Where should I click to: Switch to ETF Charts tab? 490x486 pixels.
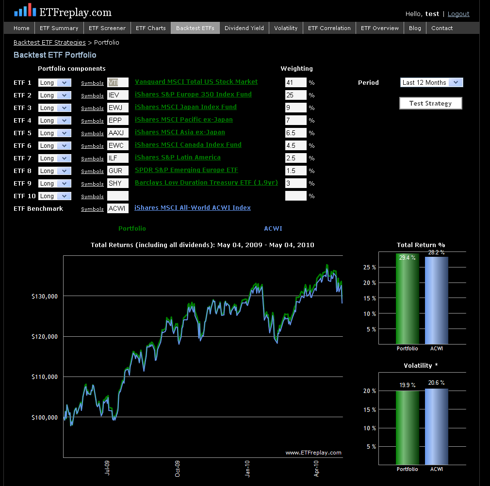[x=151, y=28]
